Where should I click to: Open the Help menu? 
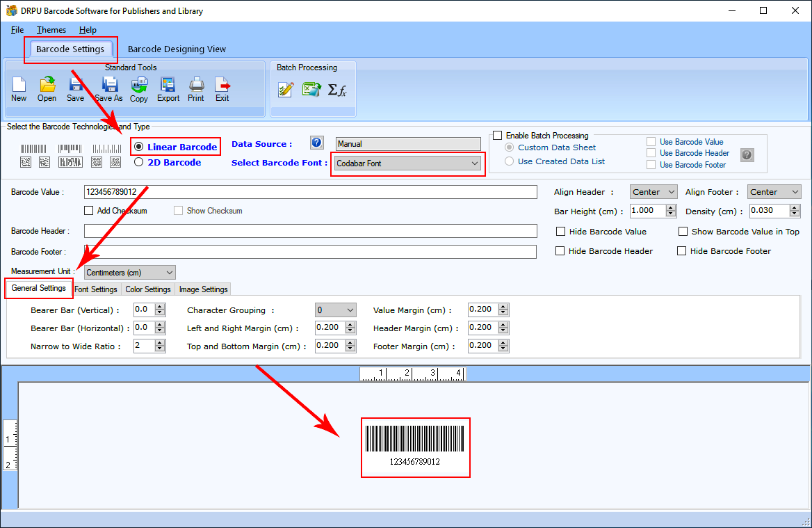pos(88,29)
